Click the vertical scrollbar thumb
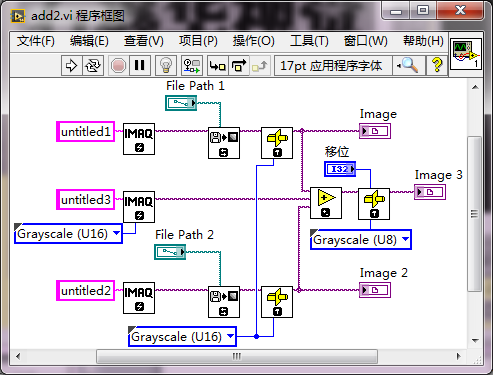Screen dimensions: 493x375 [475, 214]
